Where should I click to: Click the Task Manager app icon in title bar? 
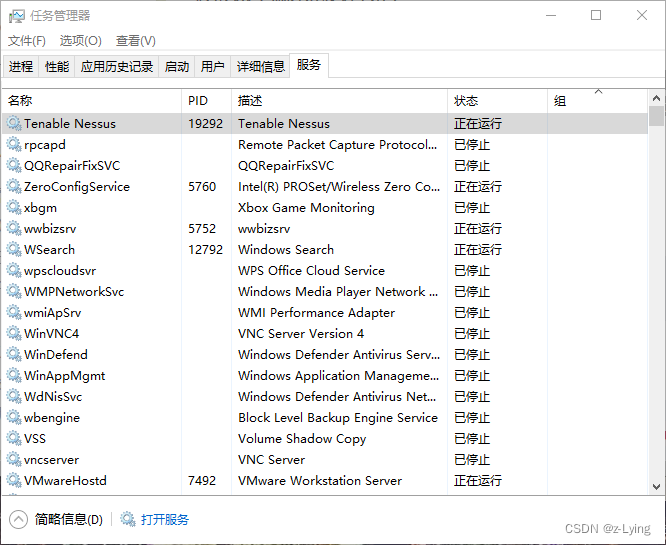pyautogui.click(x=17, y=16)
